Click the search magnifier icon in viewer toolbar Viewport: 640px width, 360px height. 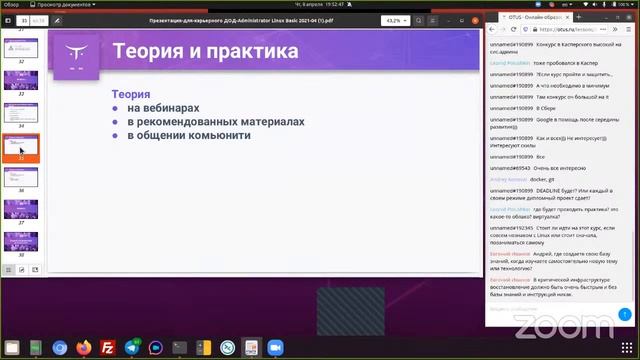419,20
